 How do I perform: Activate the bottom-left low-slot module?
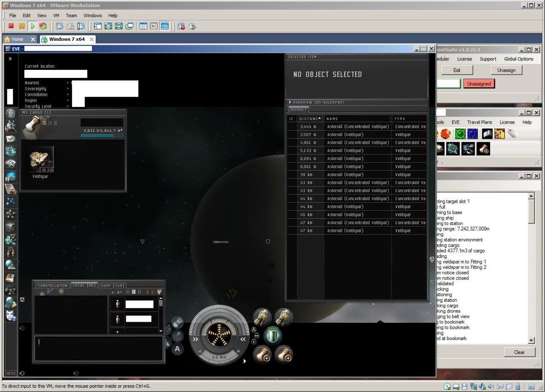point(262,354)
